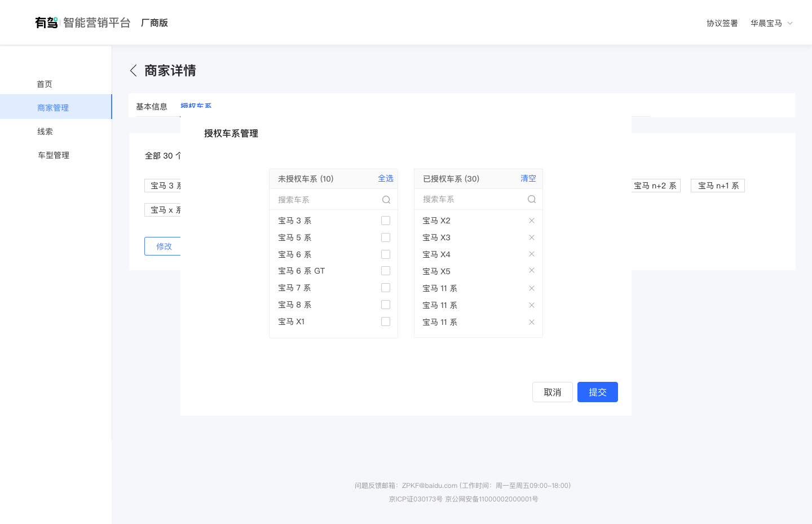This screenshot has height=524, width=812.
Task: Click the 宝马 n+1 系 tag
Action: (718, 186)
